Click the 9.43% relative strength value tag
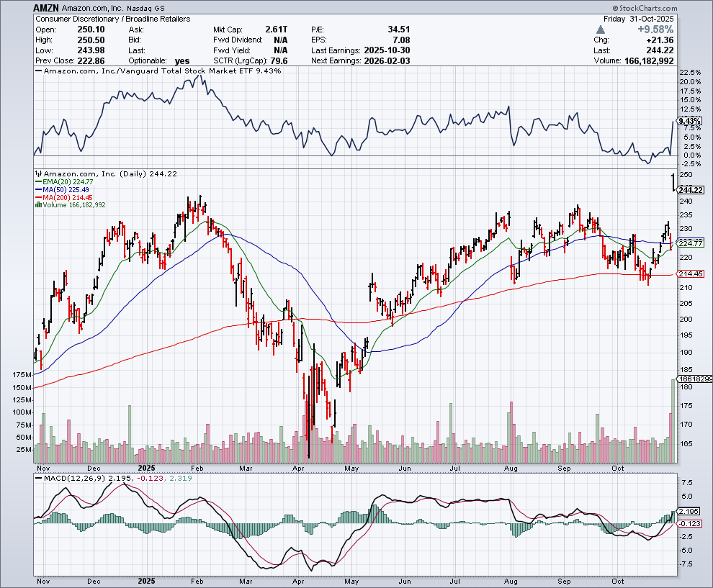The width and height of the screenshot is (713, 588). (x=689, y=121)
